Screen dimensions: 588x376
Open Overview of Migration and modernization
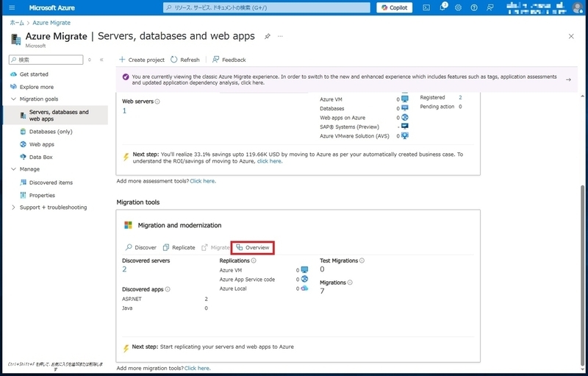pos(253,247)
